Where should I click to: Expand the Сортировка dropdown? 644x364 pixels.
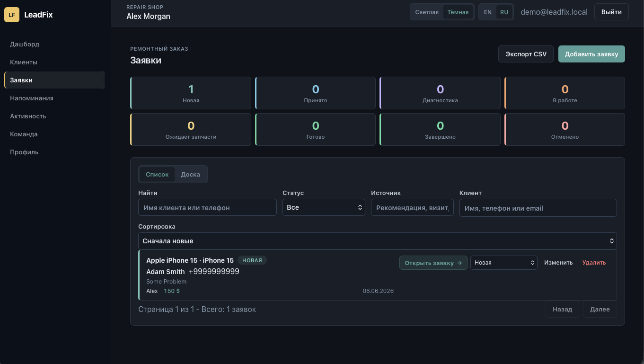[x=378, y=241]
